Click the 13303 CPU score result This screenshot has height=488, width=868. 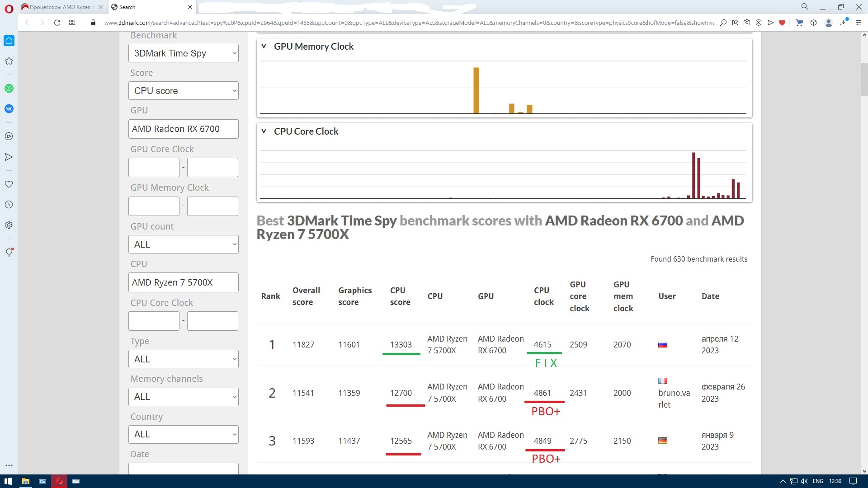tap(401, 345)
